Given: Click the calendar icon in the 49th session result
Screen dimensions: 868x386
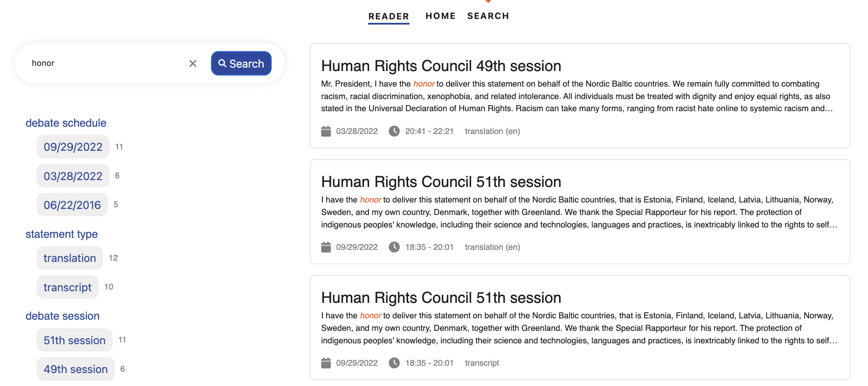Looking at the screenshot, I should pyautogui.click(x=326, y=131).
